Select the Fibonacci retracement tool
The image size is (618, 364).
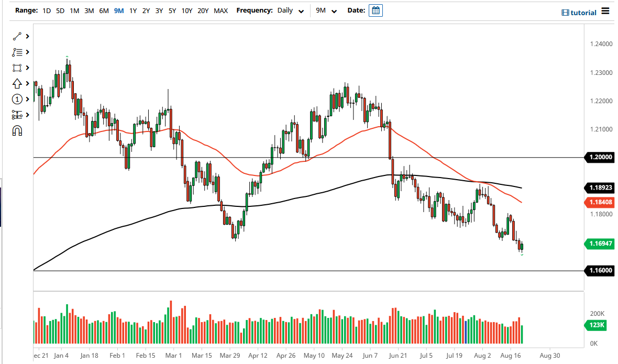point(17,52)
